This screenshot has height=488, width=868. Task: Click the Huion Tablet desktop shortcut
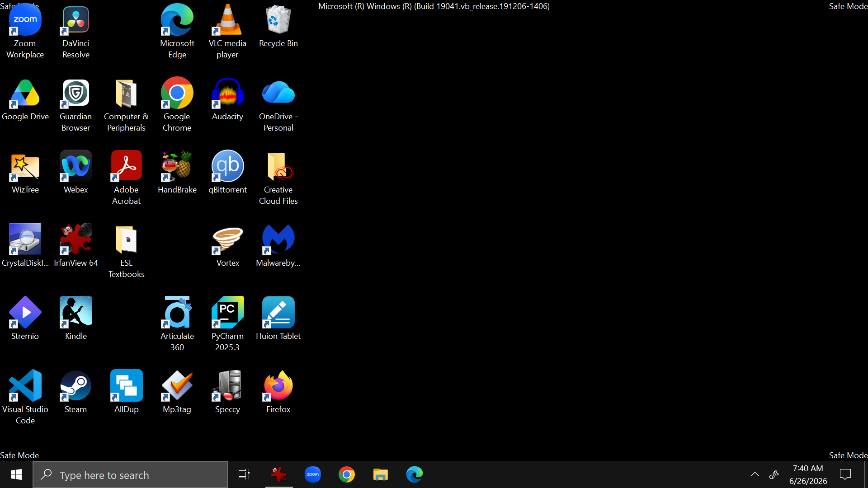[278, 319]
